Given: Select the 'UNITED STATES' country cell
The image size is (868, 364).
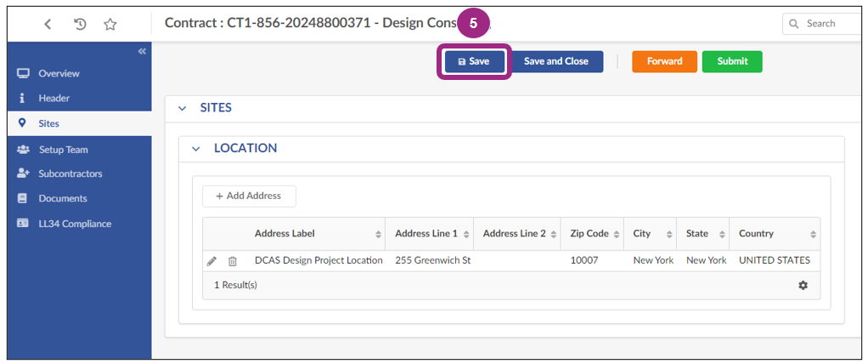Looking at the screenshot, I should coord(775,260).
